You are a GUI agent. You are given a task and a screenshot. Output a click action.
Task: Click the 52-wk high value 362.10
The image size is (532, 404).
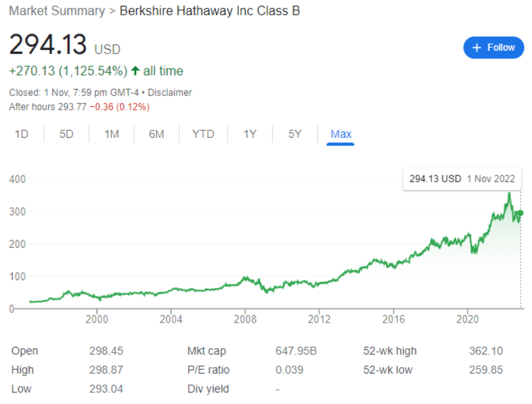click(x=486, y=351)
